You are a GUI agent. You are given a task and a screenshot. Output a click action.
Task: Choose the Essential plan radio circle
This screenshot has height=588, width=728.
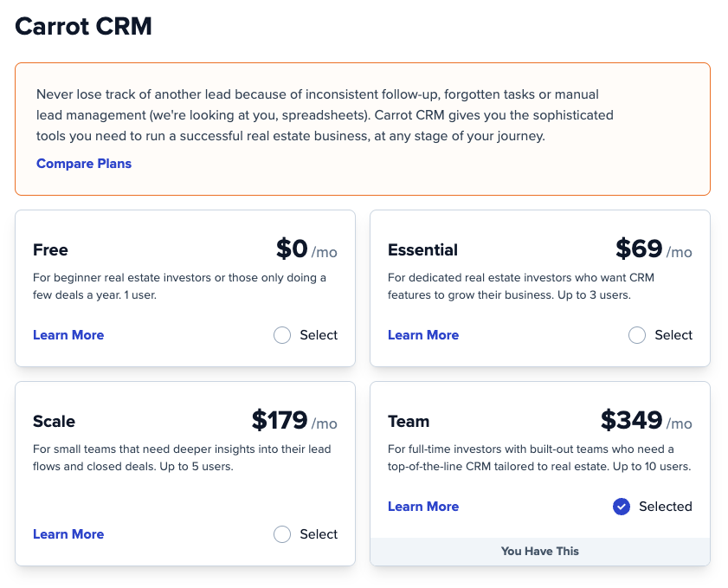point(636,335)
